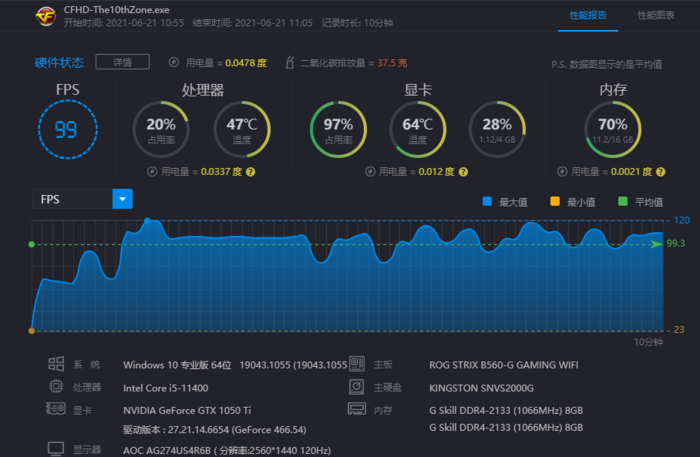
Task: Click the Windows system icon in hardware list
Action: (x=56, y=365)
